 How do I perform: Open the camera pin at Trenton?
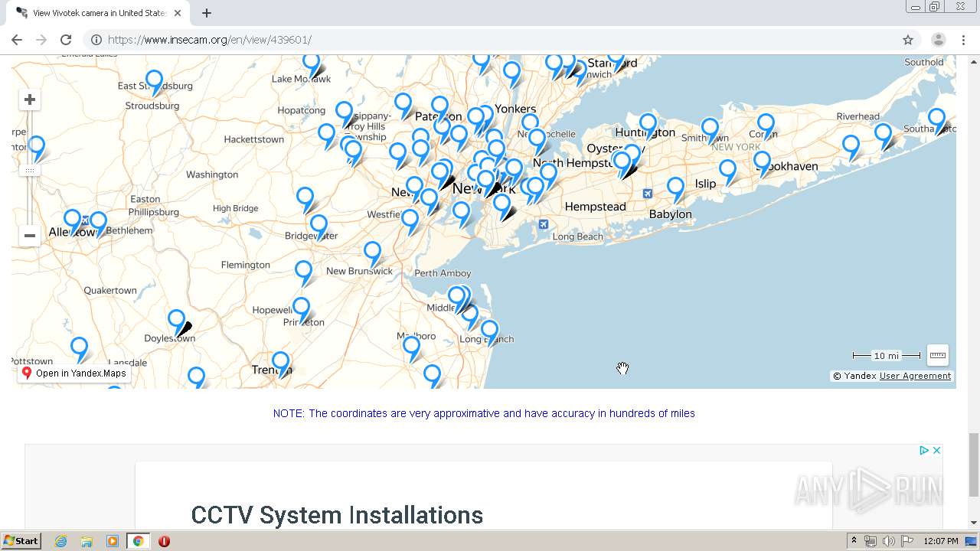(281, 364)
